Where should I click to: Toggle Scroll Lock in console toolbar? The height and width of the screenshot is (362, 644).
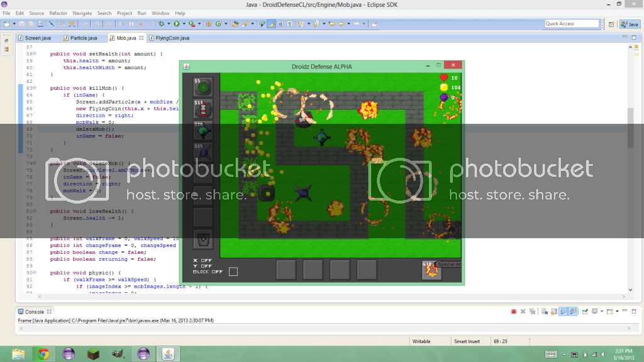click(x=554, y=312)
